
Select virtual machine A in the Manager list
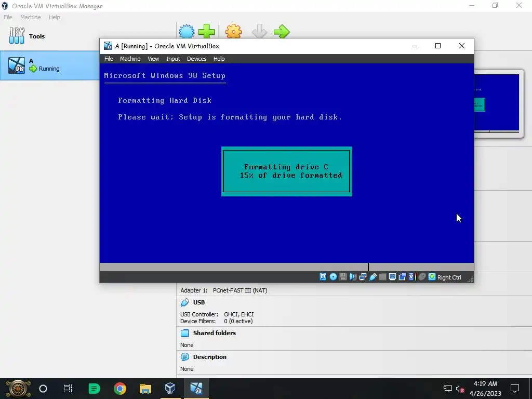(x=49, y=65)
